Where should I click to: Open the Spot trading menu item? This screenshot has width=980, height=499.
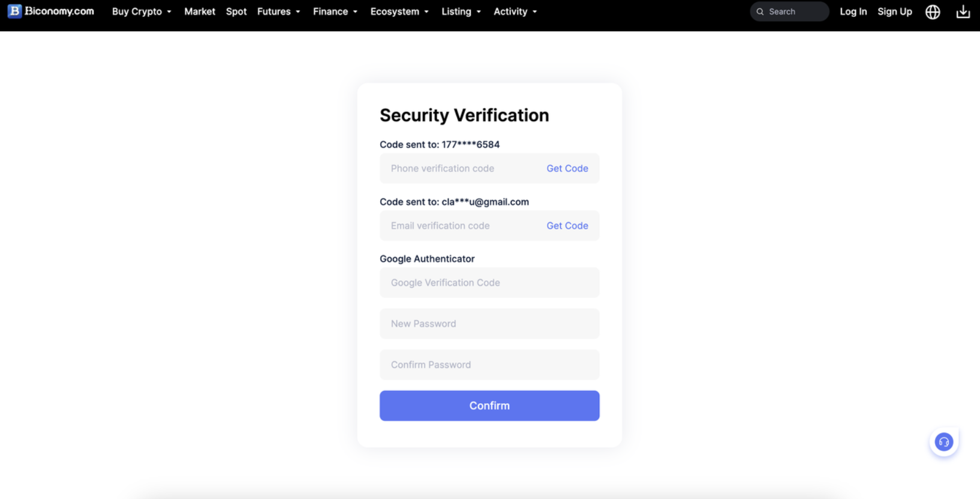tap(236, 12)
